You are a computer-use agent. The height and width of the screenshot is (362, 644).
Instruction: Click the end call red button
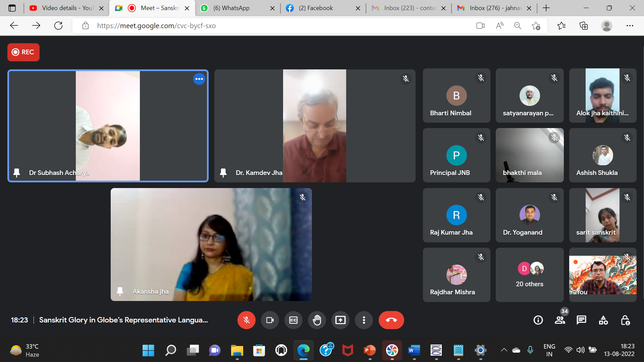click(391, 320)
